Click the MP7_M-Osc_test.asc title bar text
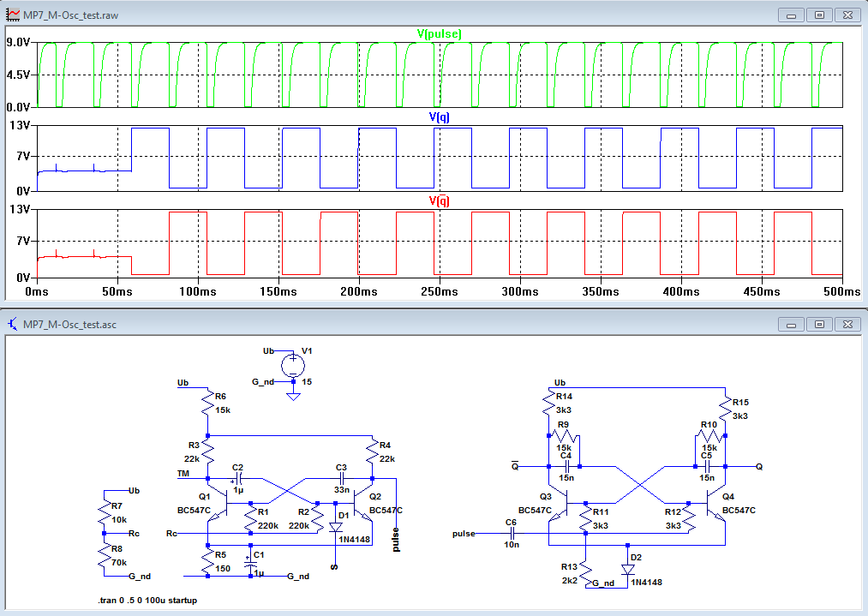Image resolution: width=868 pixels, height=616 pixels. 69,325
